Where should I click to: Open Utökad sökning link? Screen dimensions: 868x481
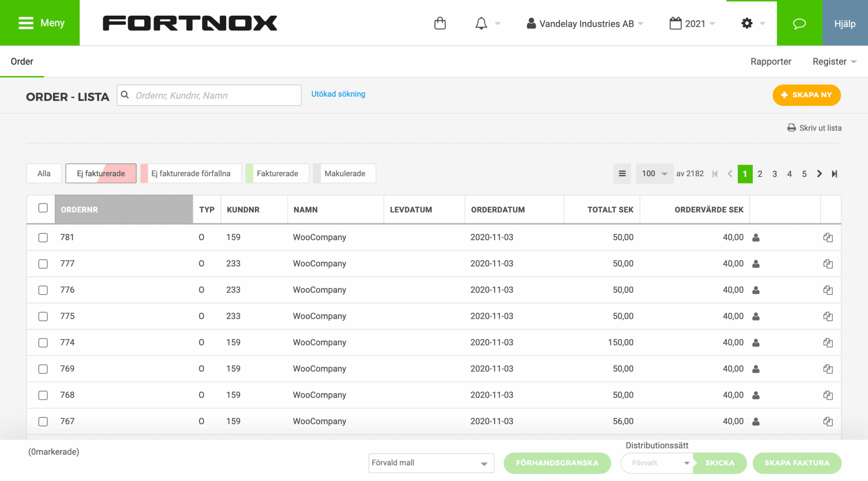coord(338,94)
